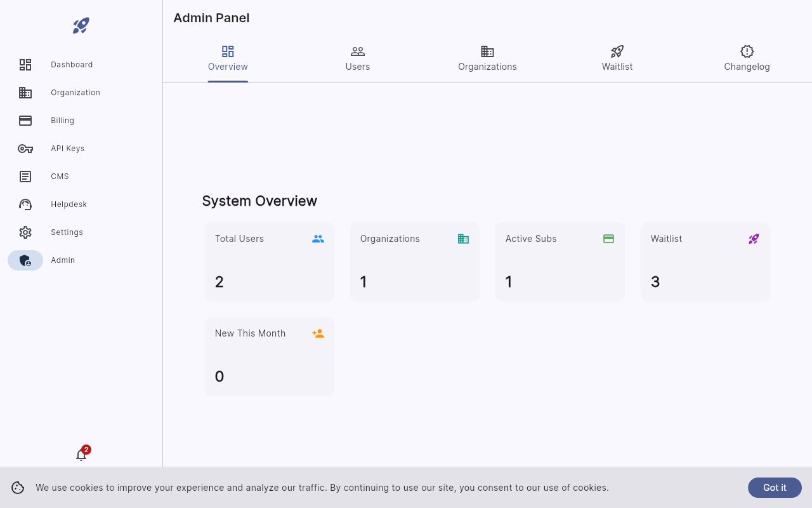Image resolution: width=812 pixels, height=508 pixels.
Task: Select the API Keys key icon
Action: 25,148
